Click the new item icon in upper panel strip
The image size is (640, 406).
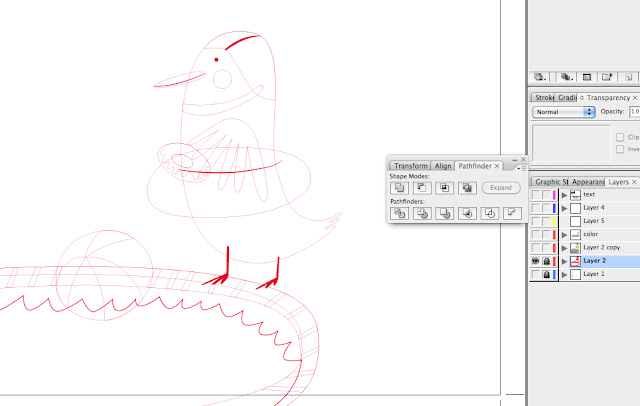click(x=607, y=77)
